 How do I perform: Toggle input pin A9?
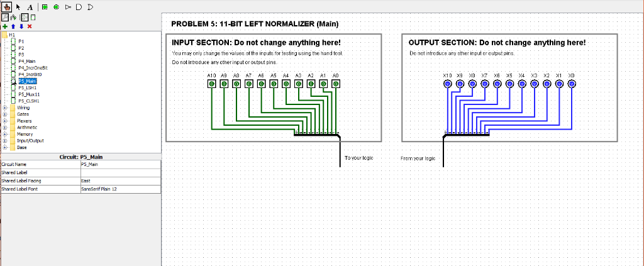pos(224,84)
